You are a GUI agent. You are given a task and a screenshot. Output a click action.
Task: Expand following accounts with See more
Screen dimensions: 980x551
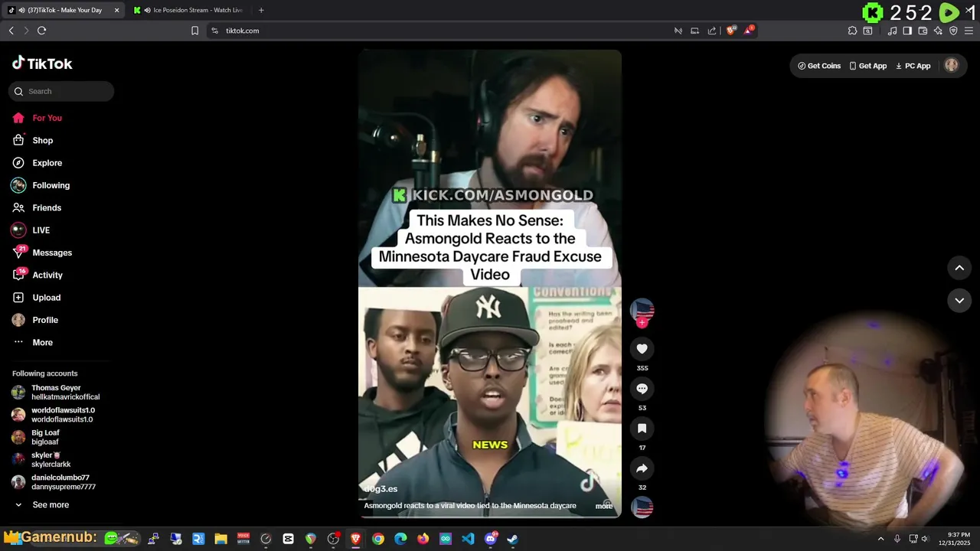click(42, 505)
